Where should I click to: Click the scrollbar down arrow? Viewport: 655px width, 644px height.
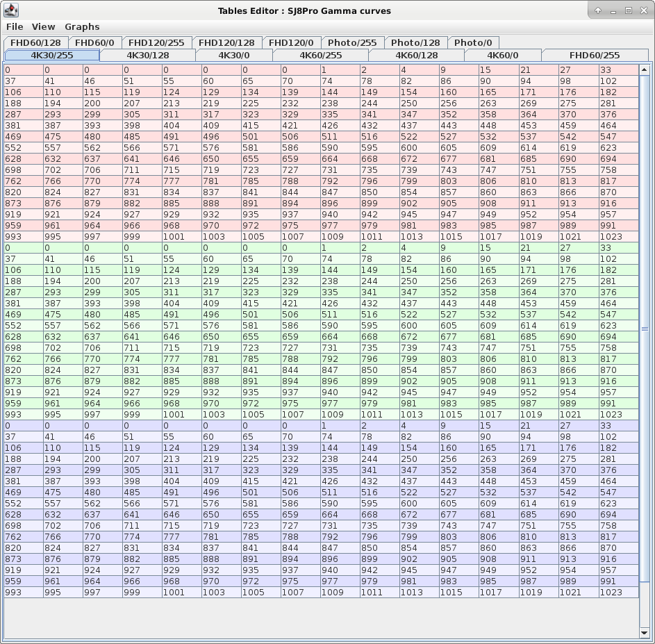pos(644,633)
